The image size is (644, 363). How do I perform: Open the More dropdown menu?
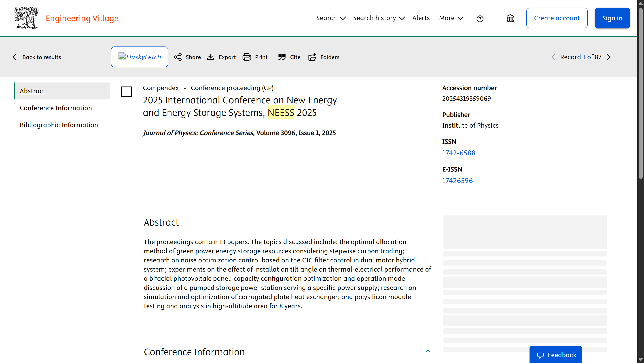451,18
